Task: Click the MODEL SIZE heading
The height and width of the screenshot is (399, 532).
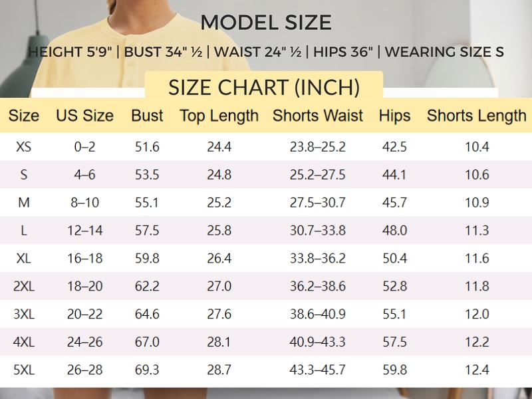Action: [266, 23]
